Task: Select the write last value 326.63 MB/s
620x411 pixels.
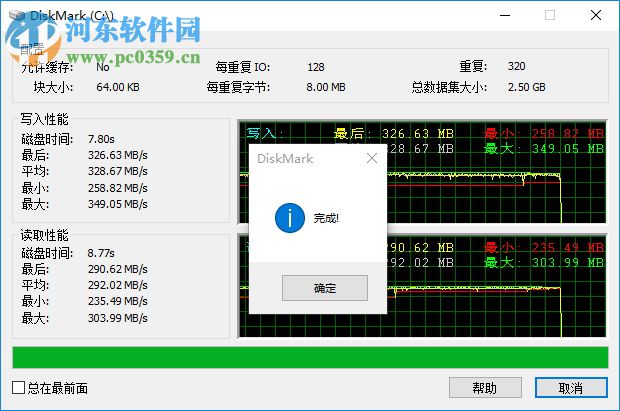Action: [118, 155]
